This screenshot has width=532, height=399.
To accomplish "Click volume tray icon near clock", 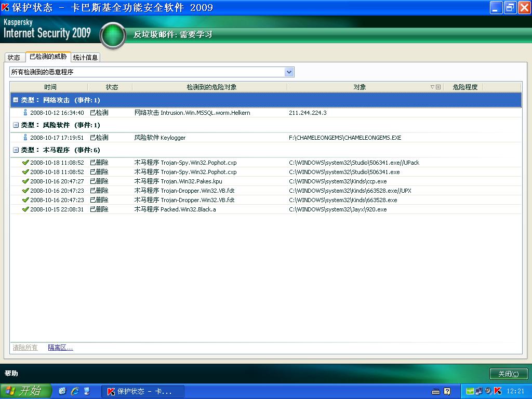I will 488,391.
